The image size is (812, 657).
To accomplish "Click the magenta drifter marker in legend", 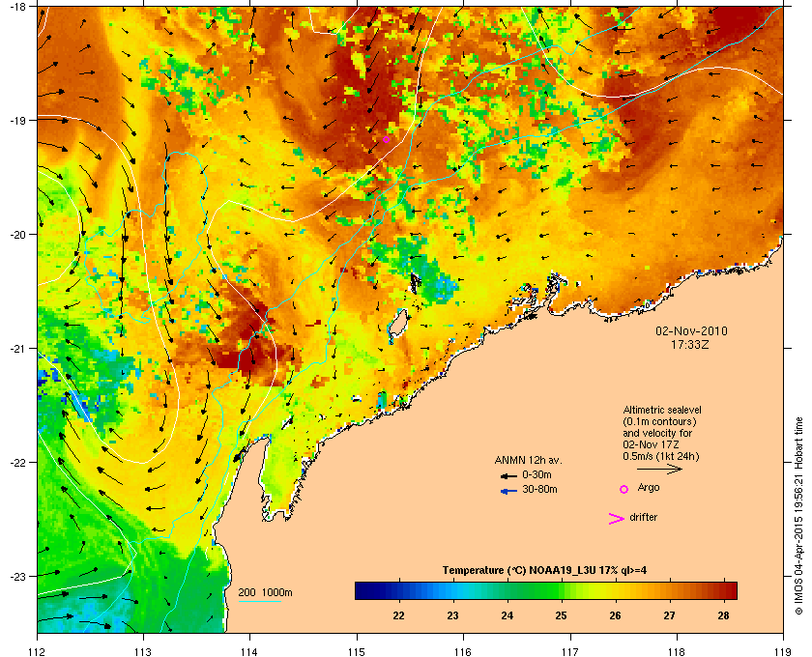I will pos(617,519).
